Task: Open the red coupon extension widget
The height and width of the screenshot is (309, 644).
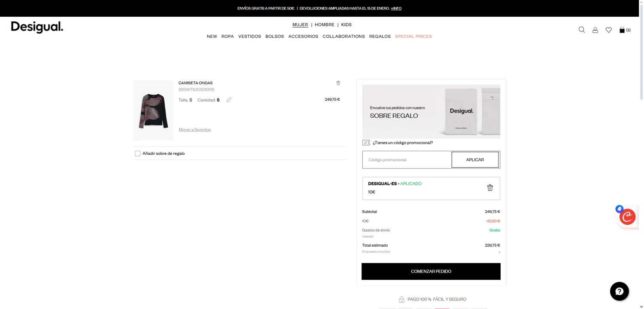Action: click(627, 217)
